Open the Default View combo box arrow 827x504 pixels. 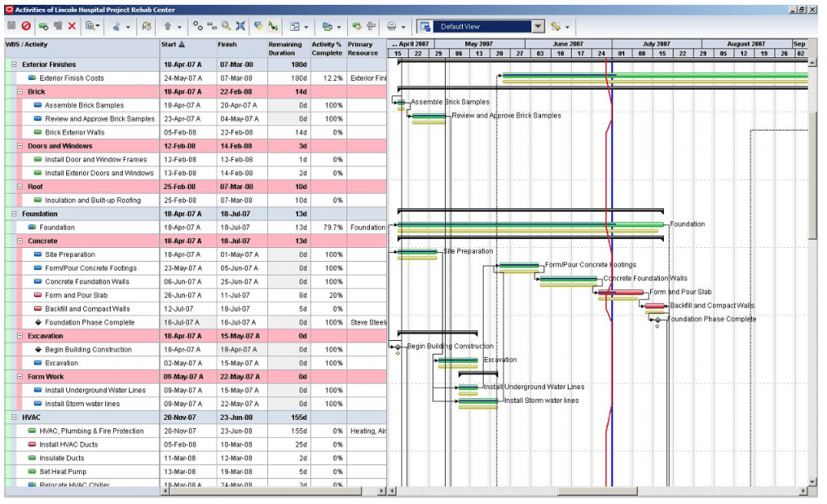(537, 27)
